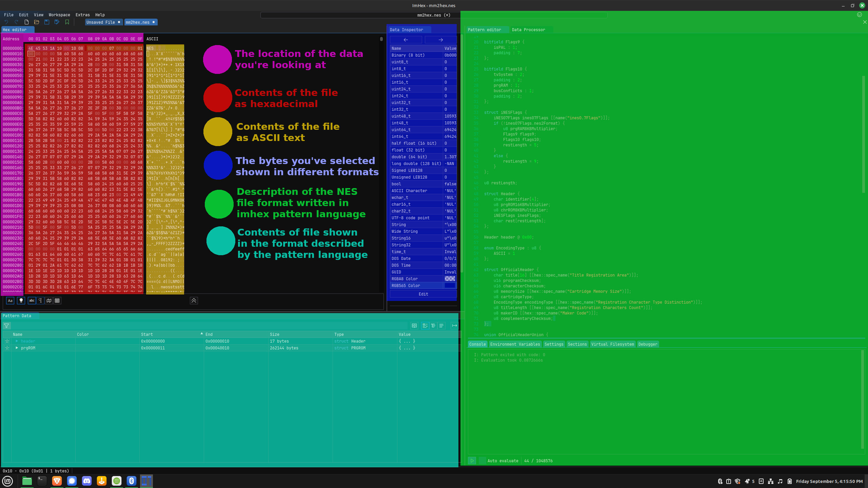The height and width of the screenshot is (488, 868).
Task: Open the Edit menu
Action: (x=24, y=15)
